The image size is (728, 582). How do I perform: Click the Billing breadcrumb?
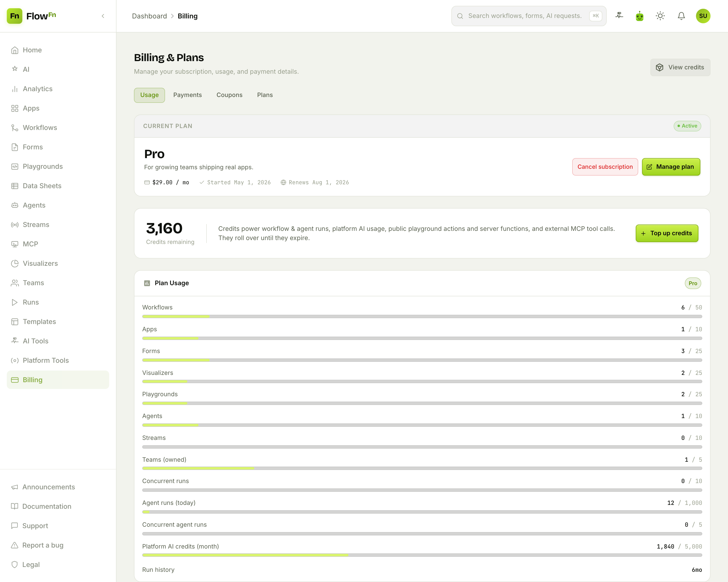point(187,16)
